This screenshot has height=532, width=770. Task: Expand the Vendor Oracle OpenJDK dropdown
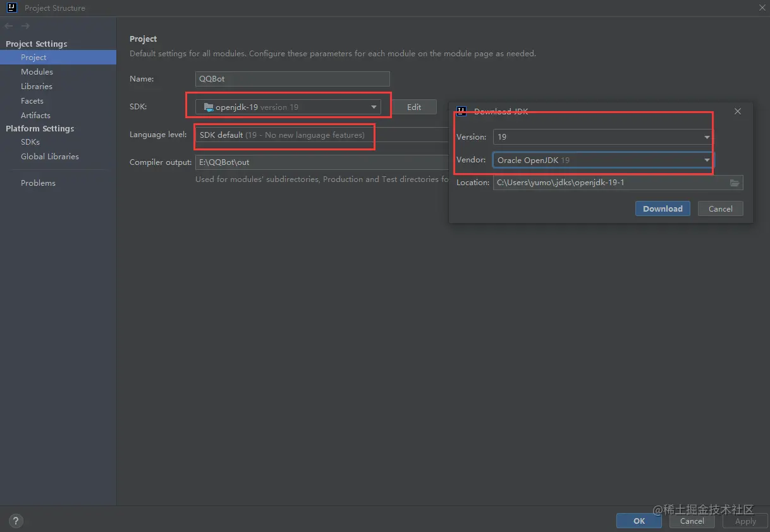point(603,160)
